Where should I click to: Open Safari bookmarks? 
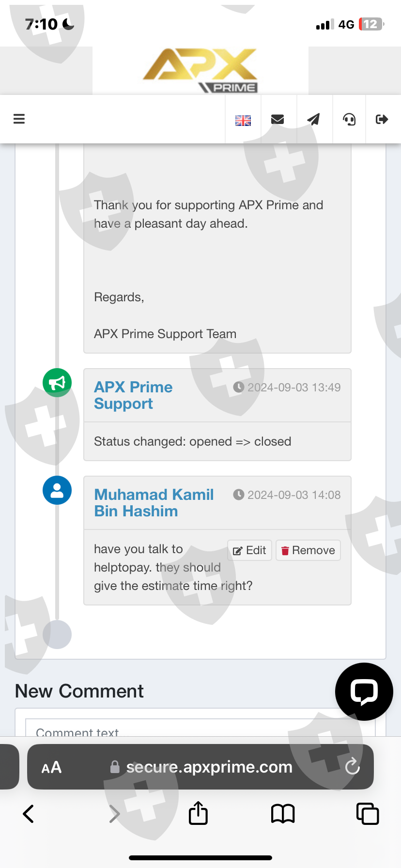[x=283, y=814]
